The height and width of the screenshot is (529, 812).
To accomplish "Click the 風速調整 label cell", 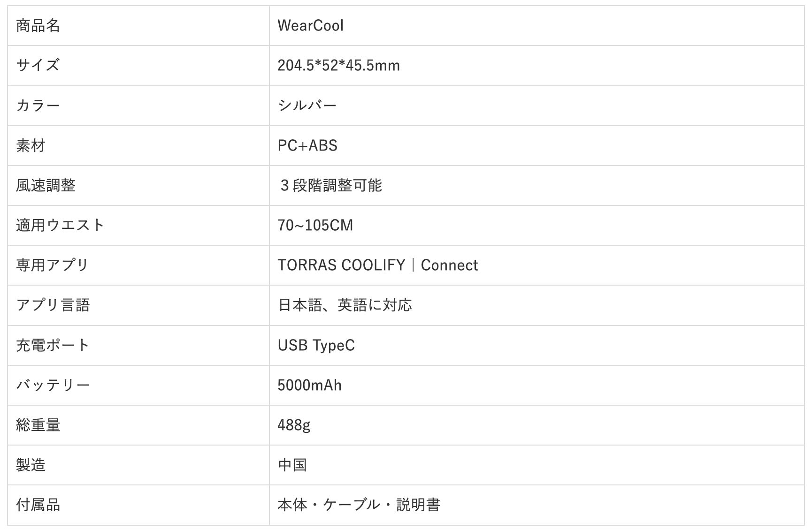I will click(x=46, y=185).
